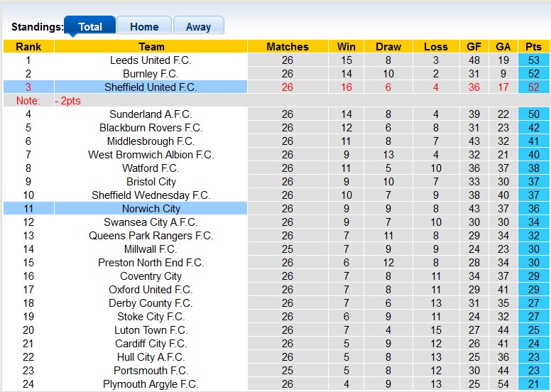Select Plymouth Argyle F.C. team name
Image resolution: width=551 pixels, height=392 pixels.
[151, 384]
